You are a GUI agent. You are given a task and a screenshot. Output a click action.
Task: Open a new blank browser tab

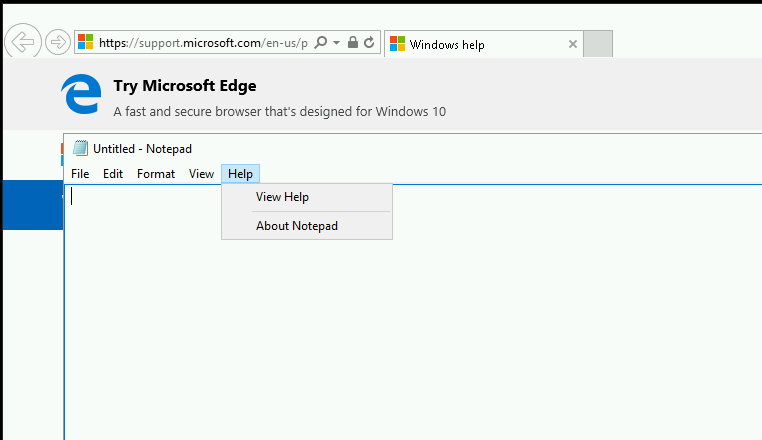coord(598,44)
